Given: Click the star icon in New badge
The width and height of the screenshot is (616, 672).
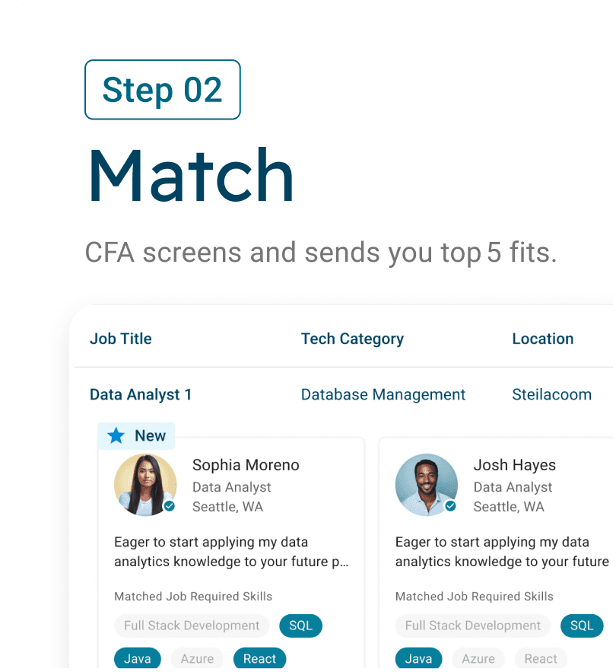Looking at the screenshot, I should [116, 435].
